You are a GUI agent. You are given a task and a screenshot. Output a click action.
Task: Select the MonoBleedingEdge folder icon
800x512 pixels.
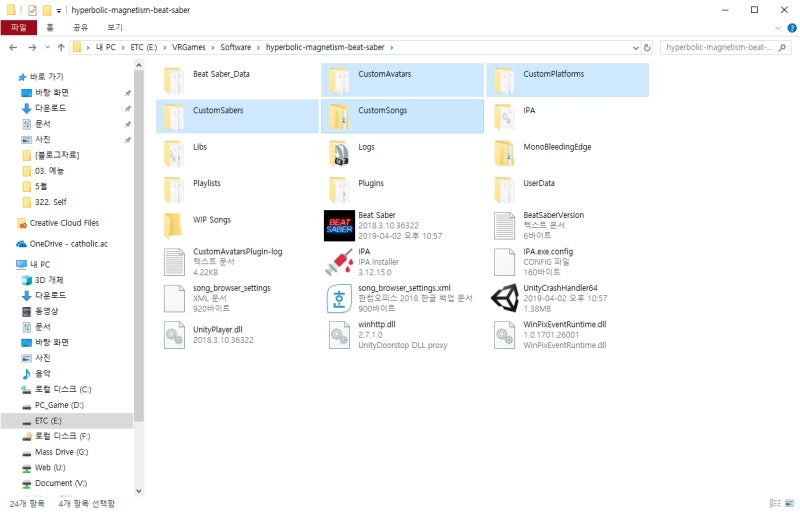(x=504, y=153)
